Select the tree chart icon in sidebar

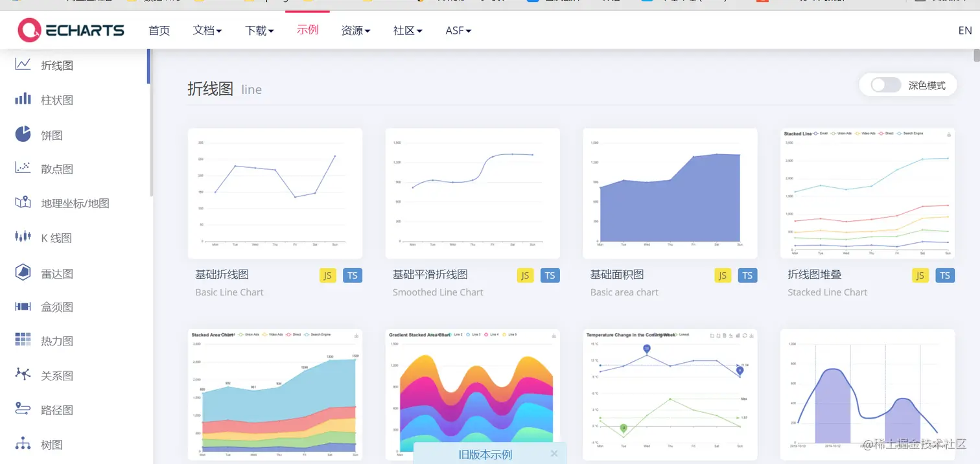23,443
